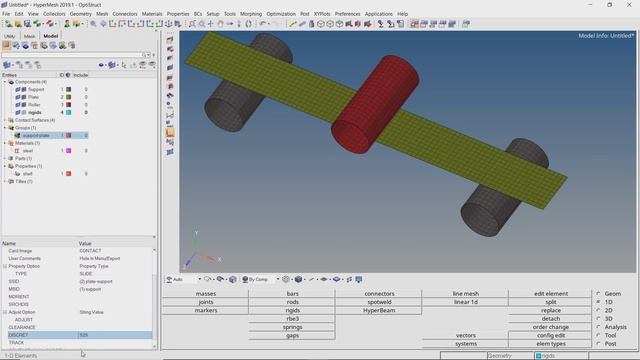This screenshot has width=640, height=360.
Task: Expand the Contact Surfaces tree folder
Action: click(x=5, y=120)
